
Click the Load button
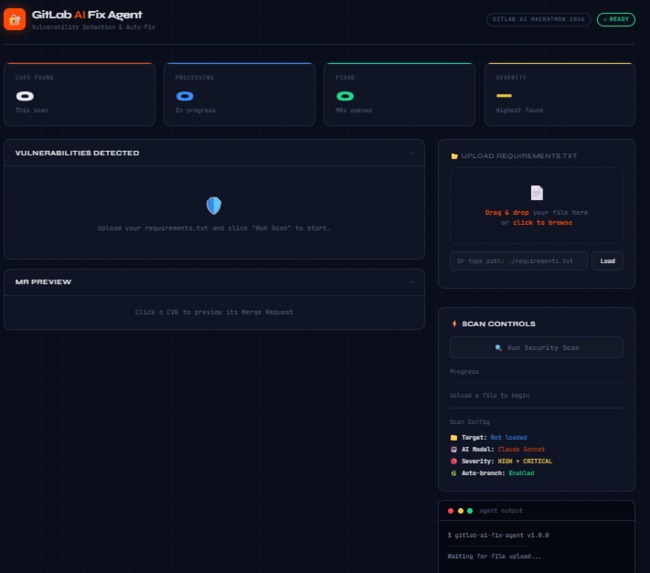(x=607, y=261)
